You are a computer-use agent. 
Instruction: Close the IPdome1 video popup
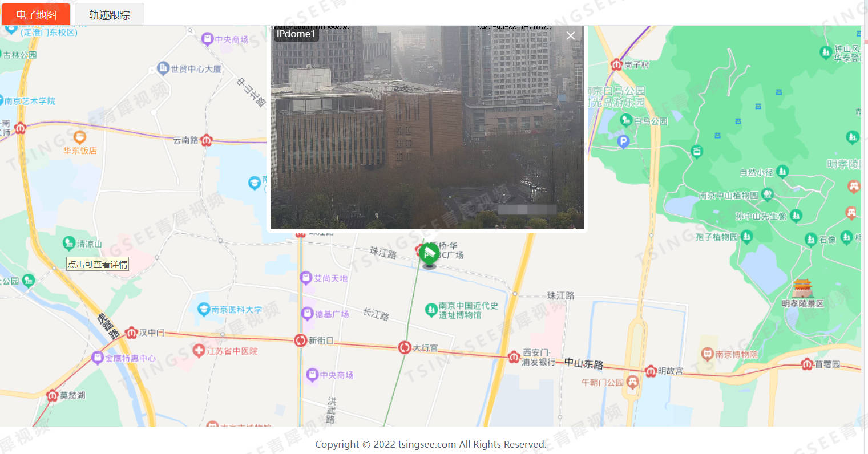pos(570,35)
